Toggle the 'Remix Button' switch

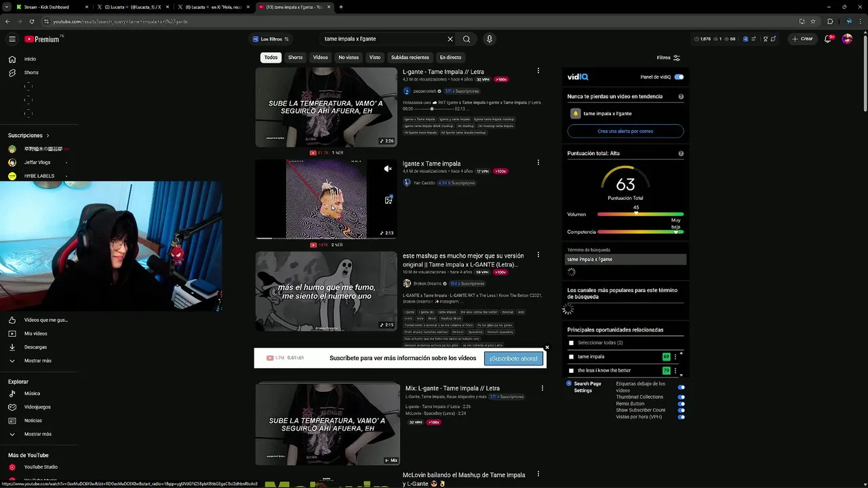coord(681,404)
